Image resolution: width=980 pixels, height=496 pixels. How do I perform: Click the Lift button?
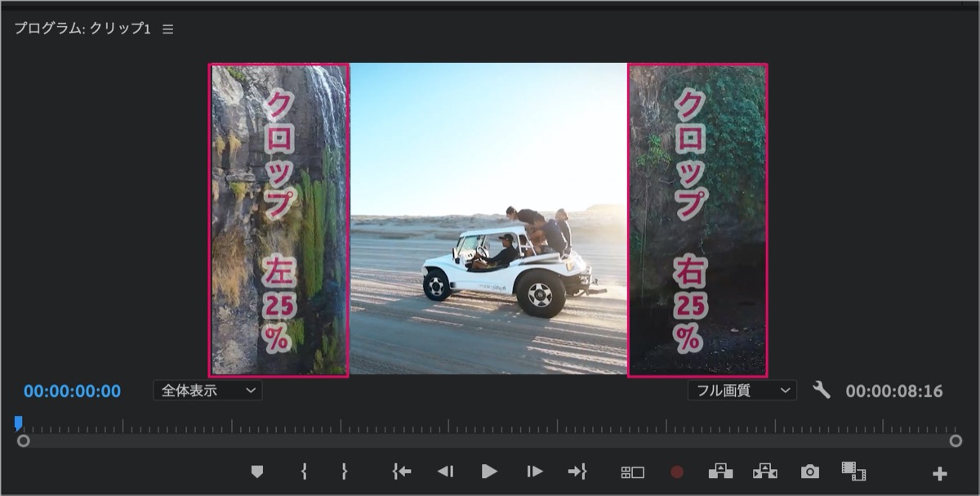point(720,471)
